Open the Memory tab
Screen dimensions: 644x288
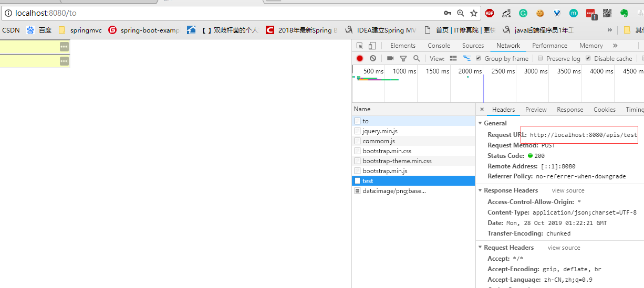click(x=591, y=46)
